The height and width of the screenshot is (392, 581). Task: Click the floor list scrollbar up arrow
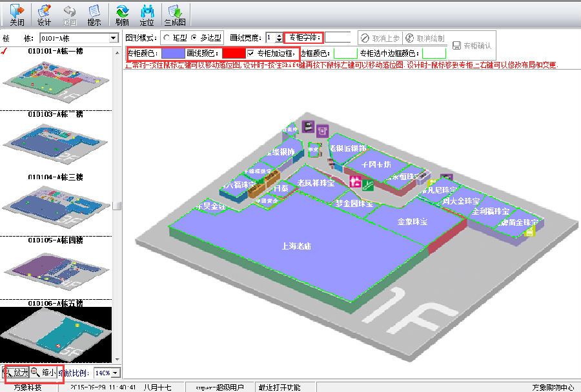pos(117,53)
